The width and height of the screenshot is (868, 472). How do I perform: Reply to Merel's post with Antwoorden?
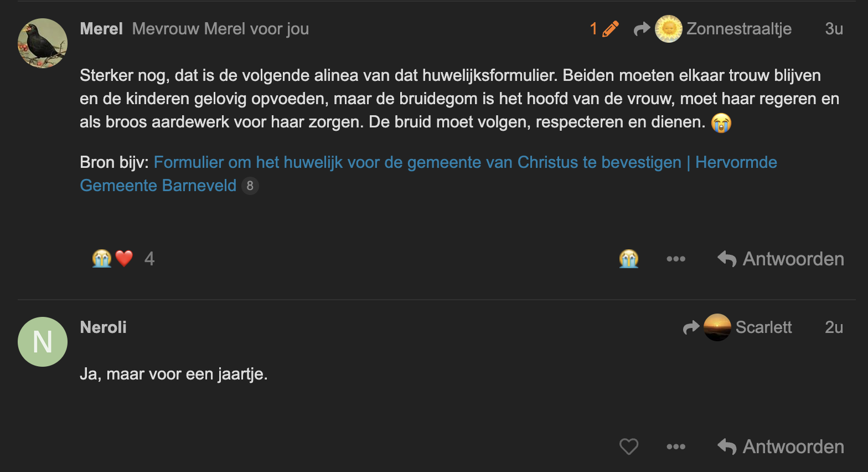click(x=781, y=259)
